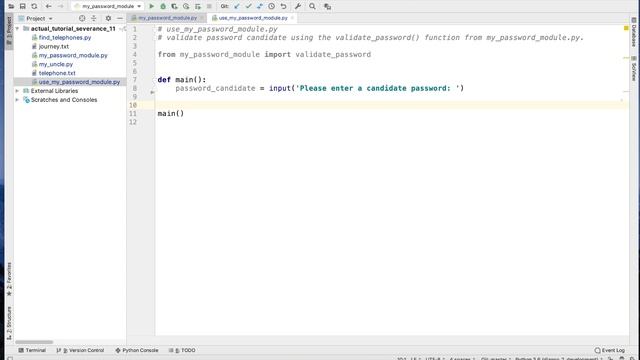Click the yellow inspection indicator in the editor

(626, 28)
